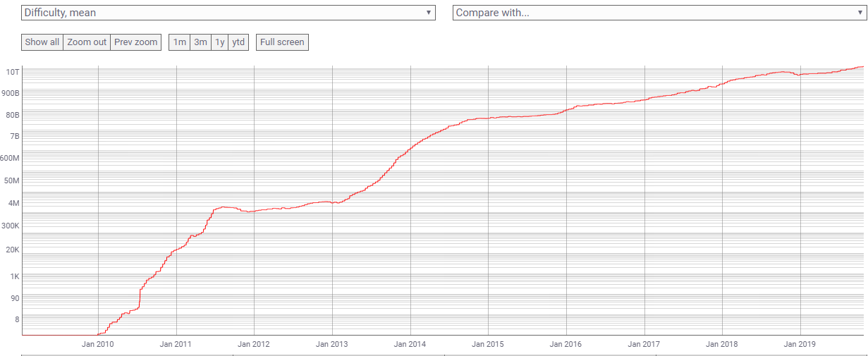
Task: Click the 90 y-axis label
Action: pos(15,298)
